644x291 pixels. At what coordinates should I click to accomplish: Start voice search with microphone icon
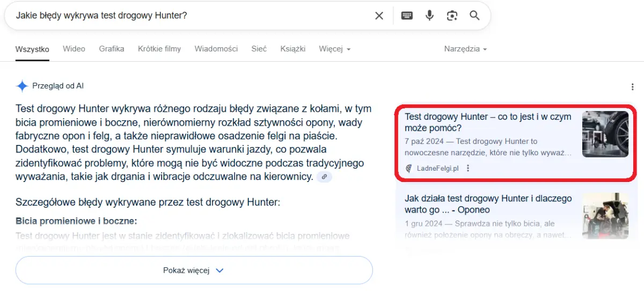point(429,16)
